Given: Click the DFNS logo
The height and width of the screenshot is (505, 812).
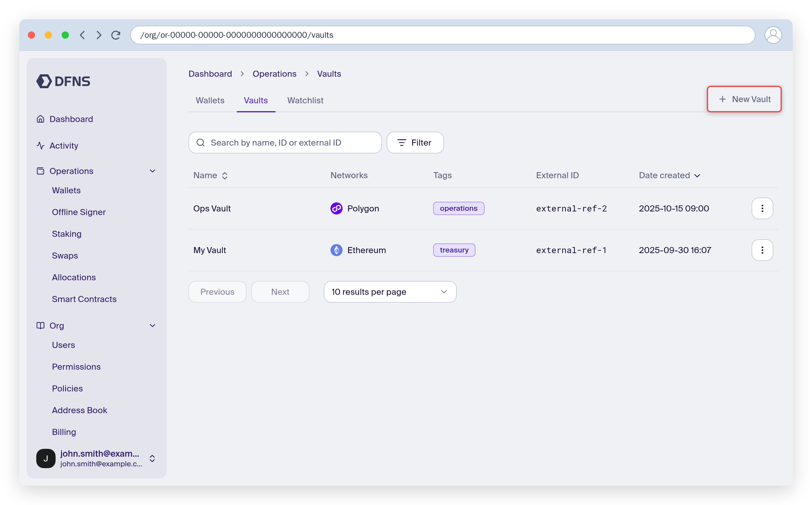Looking at the screenshot, I should click(x=63, y=81).
